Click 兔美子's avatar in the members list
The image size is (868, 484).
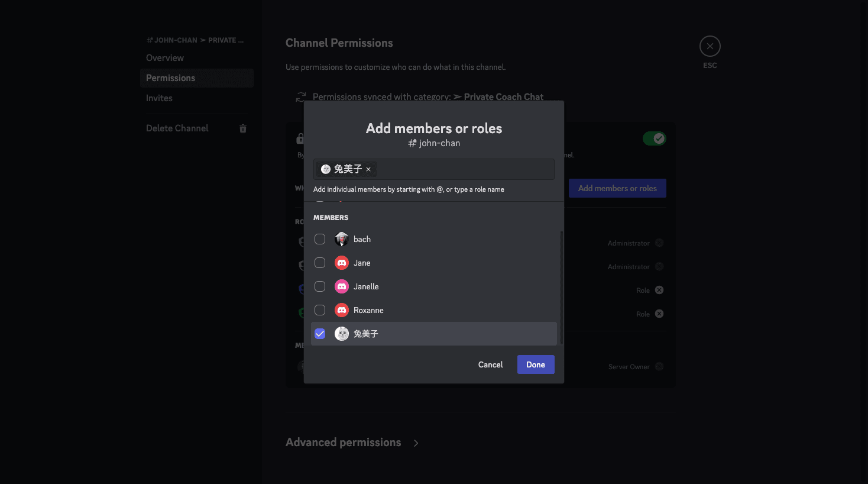(x=342, y=334)
